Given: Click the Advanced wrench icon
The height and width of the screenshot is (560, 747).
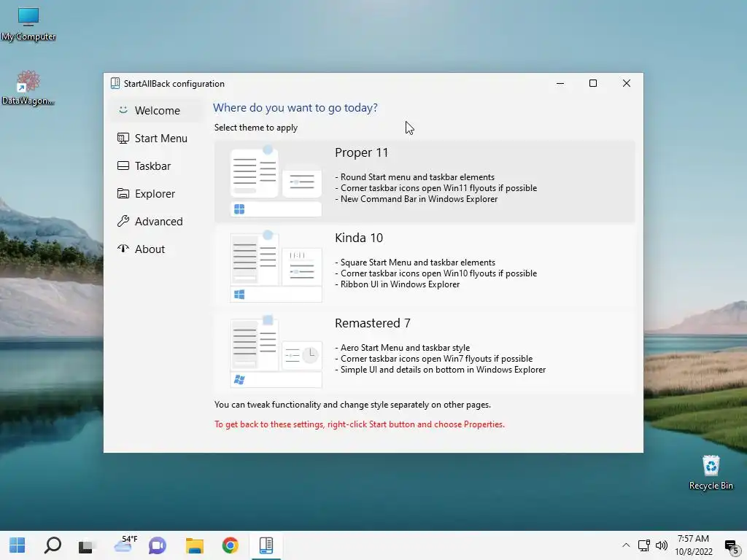Looking at the screenshot, I should tap(123, 221).
